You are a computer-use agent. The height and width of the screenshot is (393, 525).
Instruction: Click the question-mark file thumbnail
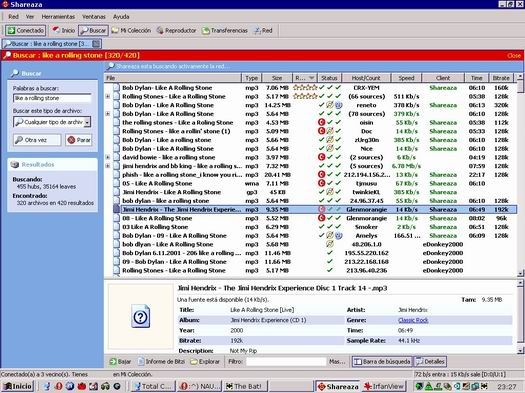coord(140,316)
